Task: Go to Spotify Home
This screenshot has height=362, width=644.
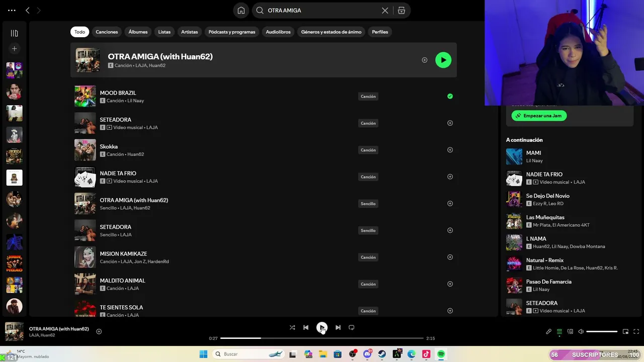Action: (x=241, y=11)
